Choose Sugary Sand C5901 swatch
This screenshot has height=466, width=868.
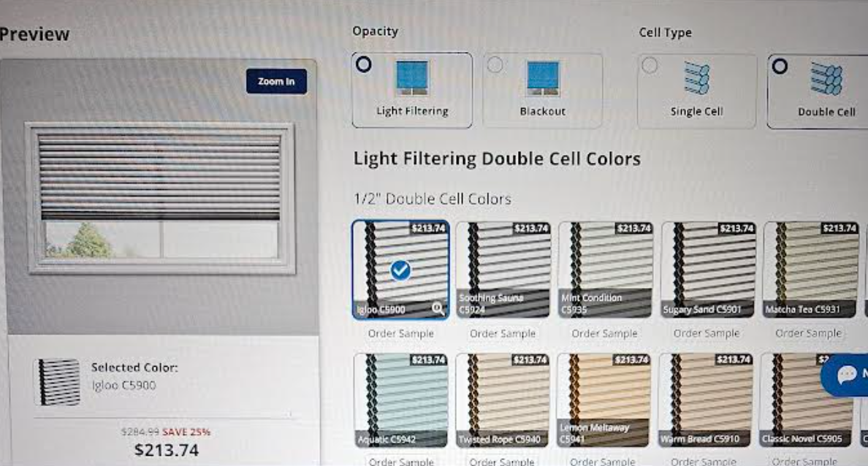point(707,270)
